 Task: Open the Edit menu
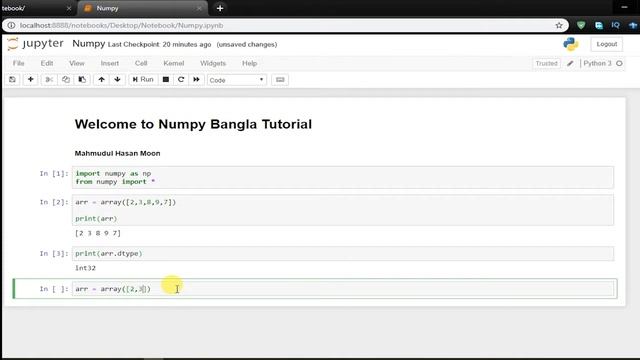pyautogui.click(x=47, y=63)
